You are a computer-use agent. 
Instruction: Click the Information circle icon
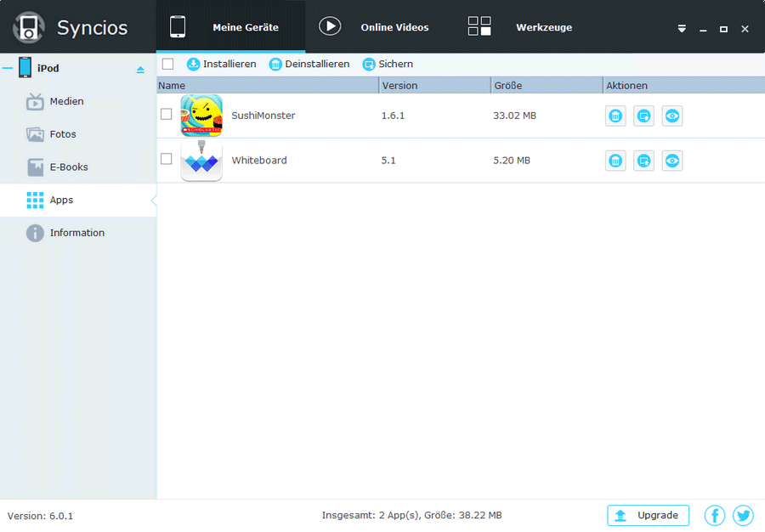point(35,233)
